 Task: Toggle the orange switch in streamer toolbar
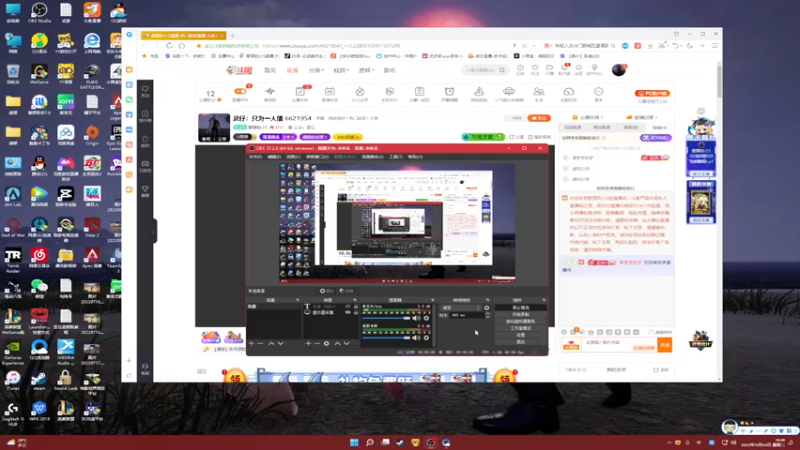point(240,92)
